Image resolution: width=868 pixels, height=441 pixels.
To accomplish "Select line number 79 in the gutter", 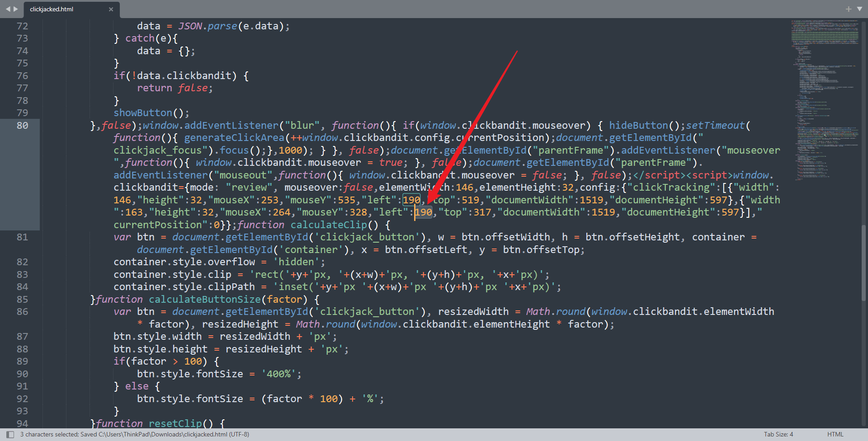I will pos(22,113).
